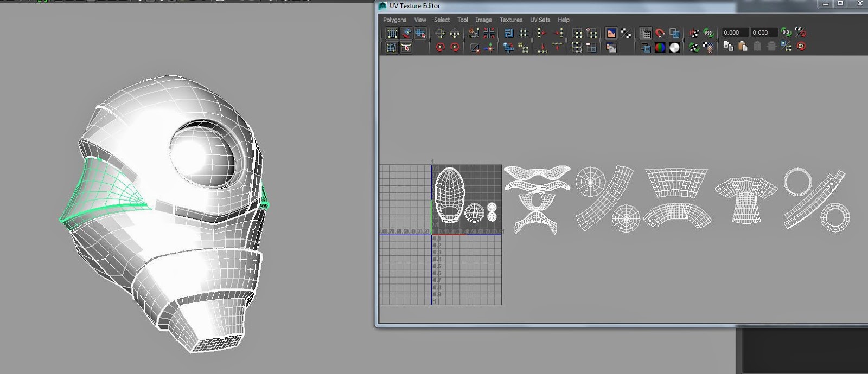The image size is (868, 374).
Task: Remove all UVs from the isolate set
Action: [577, 48]
